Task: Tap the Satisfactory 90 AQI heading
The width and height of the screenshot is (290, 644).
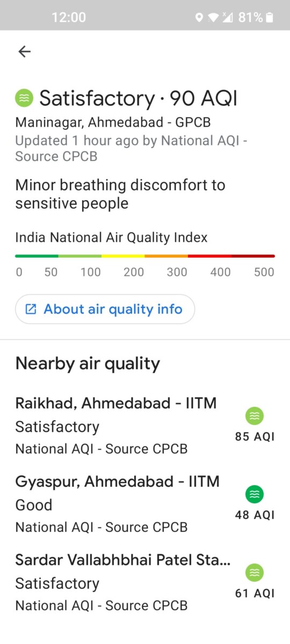Action: click(x=138, y=99)
